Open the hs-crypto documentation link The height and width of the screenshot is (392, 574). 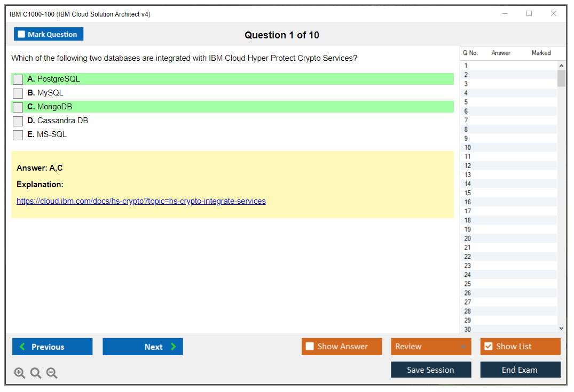click(x=141, y=201)
